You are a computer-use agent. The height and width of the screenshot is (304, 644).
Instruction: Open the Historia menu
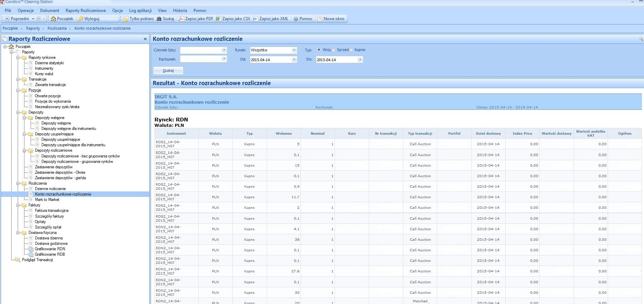(180, 11)
